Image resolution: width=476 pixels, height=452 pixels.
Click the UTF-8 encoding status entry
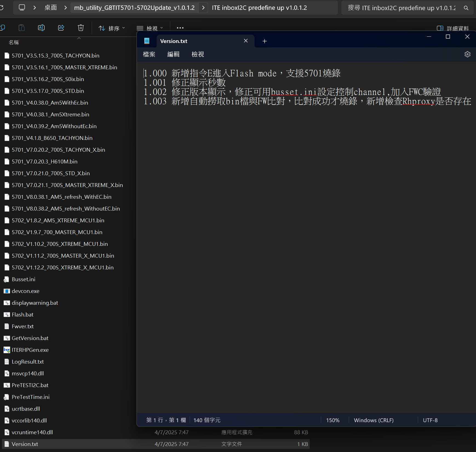[x=430, y=420]
